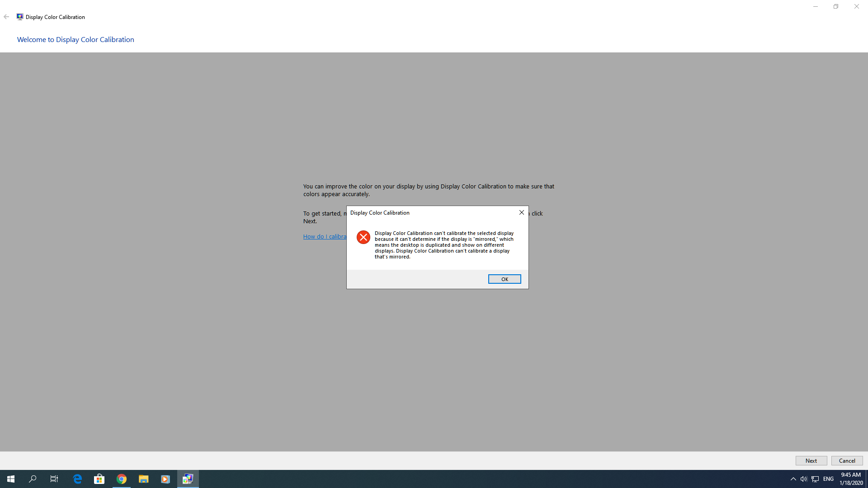Switch to Google Chrome on taskbar

[122, 479]
